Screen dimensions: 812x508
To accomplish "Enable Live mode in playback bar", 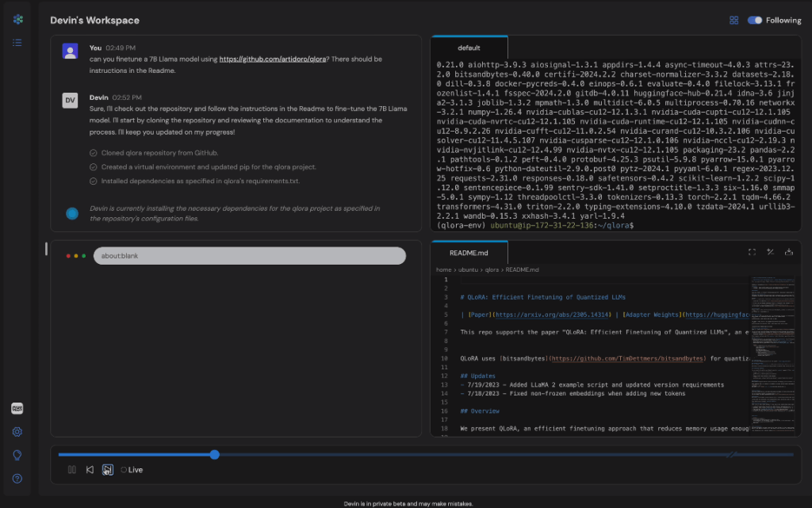I will coord(132,470).
